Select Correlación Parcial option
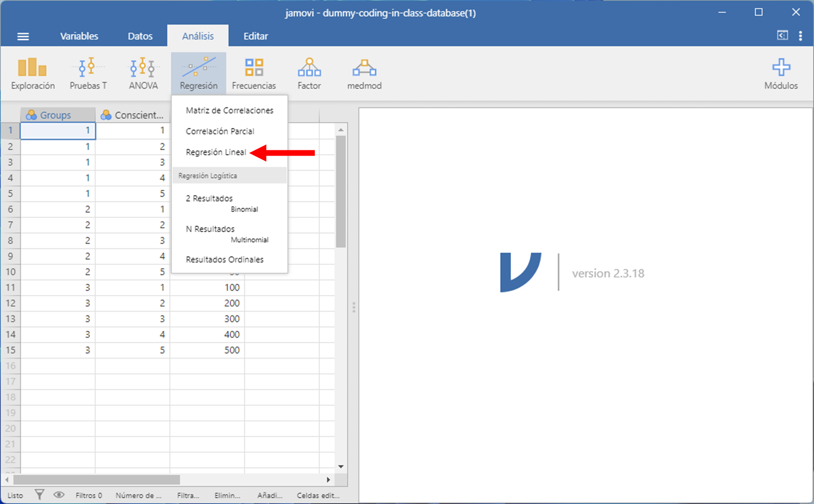This screenshot has height=504, width=814. click(220, 131)
